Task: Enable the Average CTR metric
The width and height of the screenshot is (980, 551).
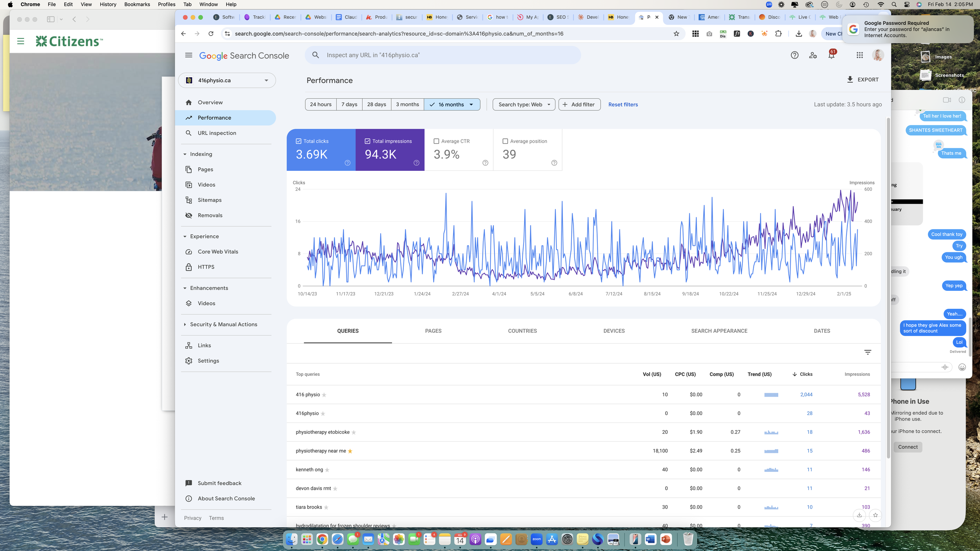Action: [437, 141]
